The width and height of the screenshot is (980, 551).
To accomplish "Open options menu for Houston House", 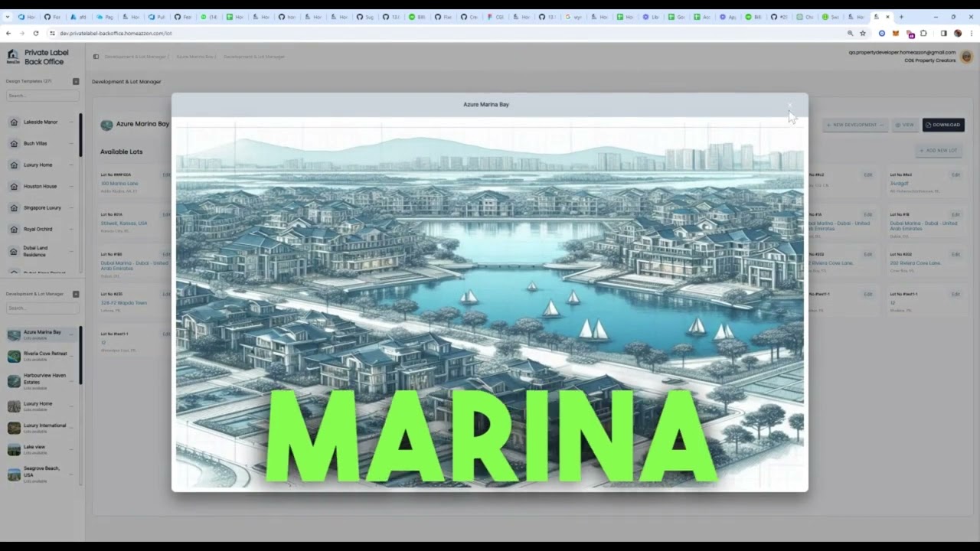I will tap(71, 186).
